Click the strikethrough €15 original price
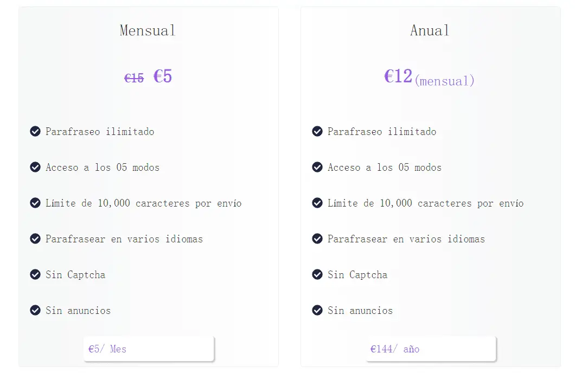The image size is (575, 392). (134, 78)
